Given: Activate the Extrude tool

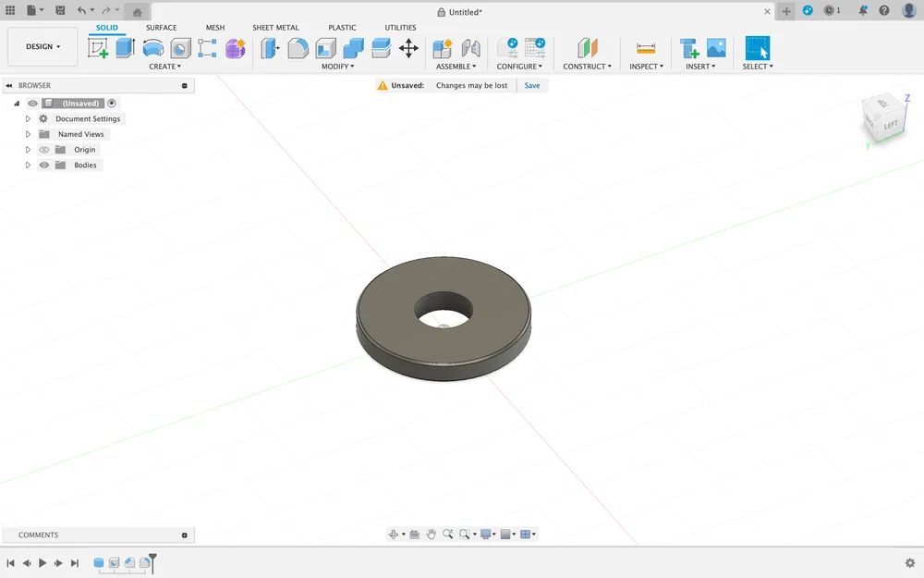Looking at the screenshot, I should [125, 48].
